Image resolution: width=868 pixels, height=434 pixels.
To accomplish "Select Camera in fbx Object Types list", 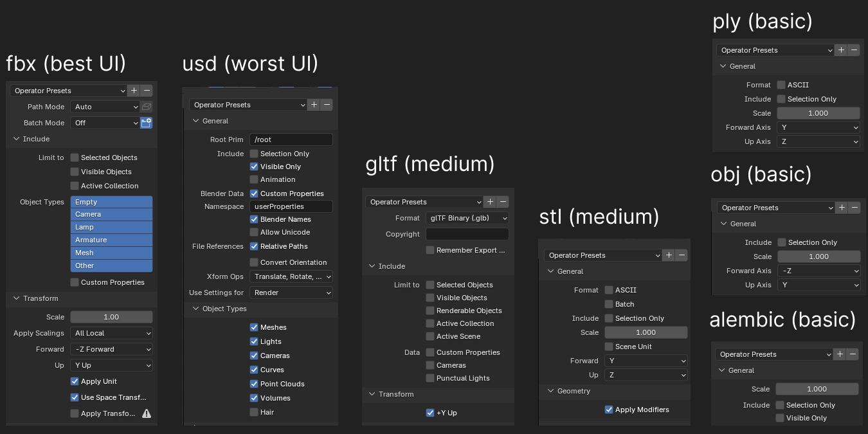I will click(111, 214).
